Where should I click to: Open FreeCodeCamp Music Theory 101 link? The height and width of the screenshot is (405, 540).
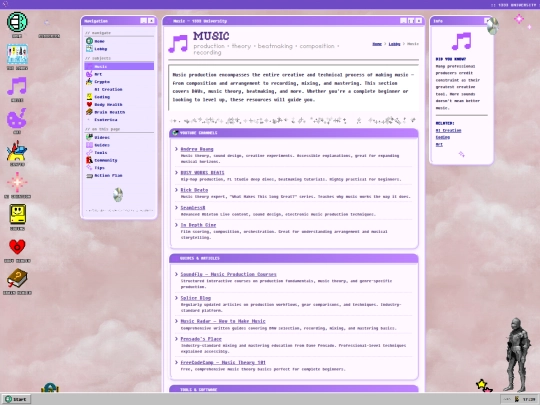pos(223,363)
